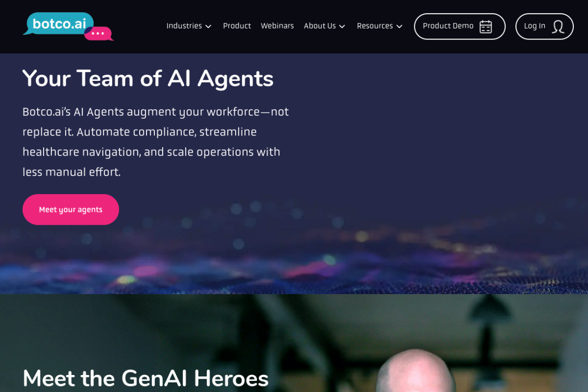Open the Webinars page

click(x=277, y=26)
